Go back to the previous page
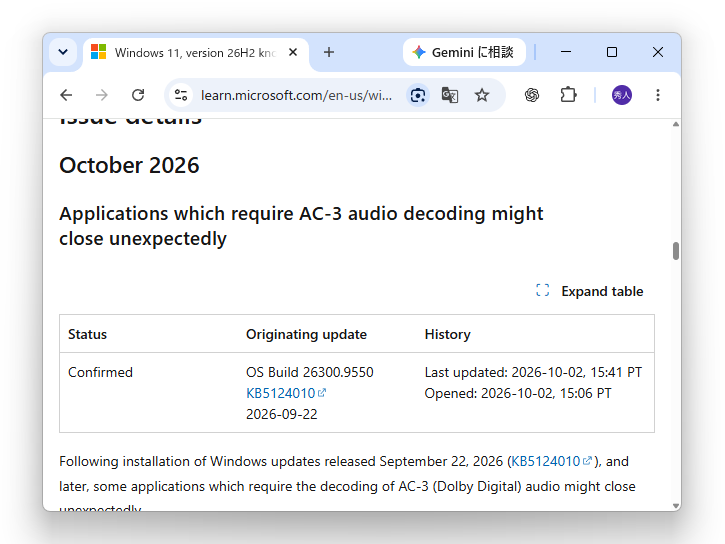Viewport: 725px width, 544px height. point(66,95)
